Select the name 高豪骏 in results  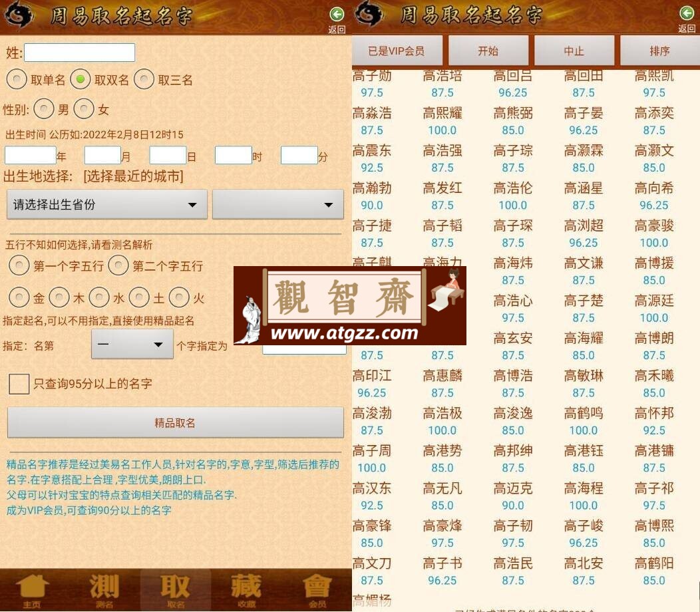[654, 226]
